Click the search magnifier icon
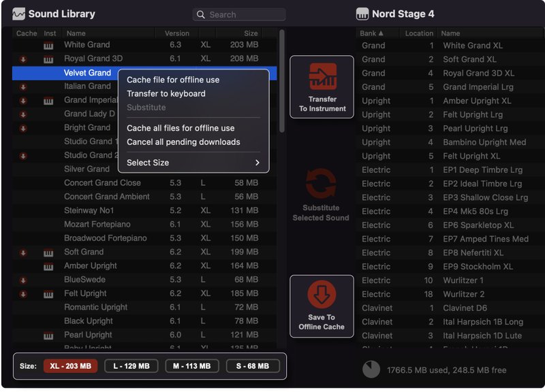 pos(200,14)
